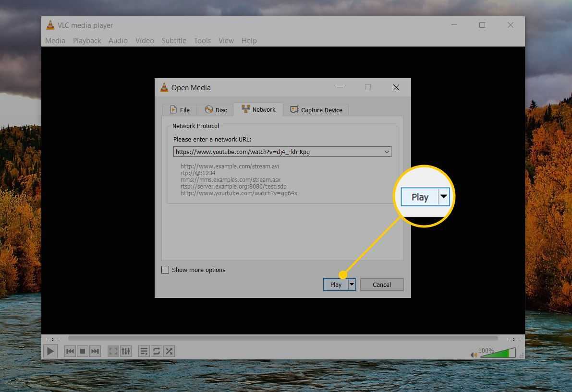Click Play in Open Media dialog
Viewport: 572px width, 392px height.
[336, 285]
